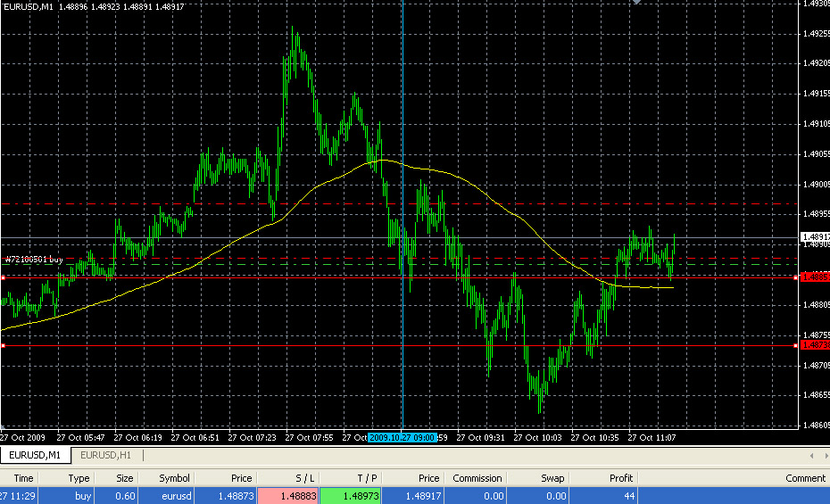Grab the chart shift triangle marker

636,3
